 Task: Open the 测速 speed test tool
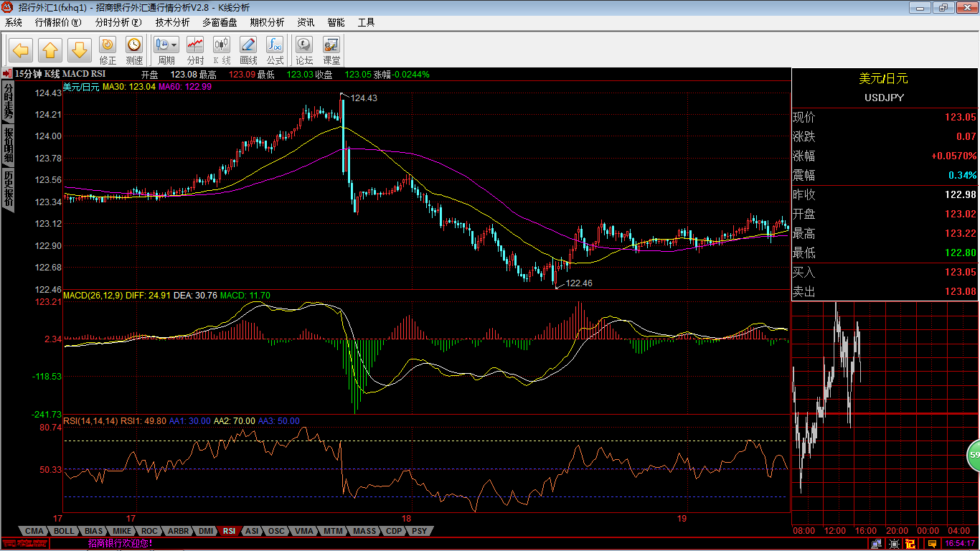click(134, 50)
